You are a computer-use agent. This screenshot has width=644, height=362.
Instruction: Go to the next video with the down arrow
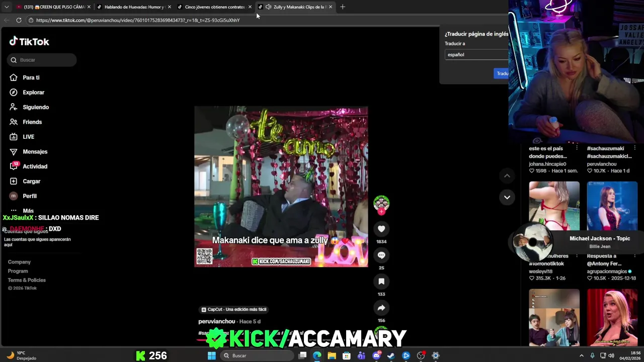click(x=507, y=197)
